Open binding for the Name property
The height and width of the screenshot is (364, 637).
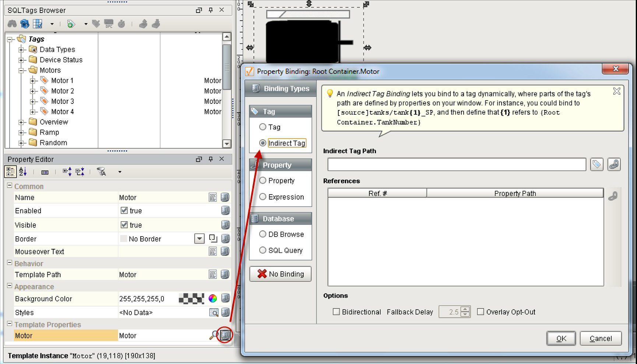pyautogui.click(x=225, y=197)
